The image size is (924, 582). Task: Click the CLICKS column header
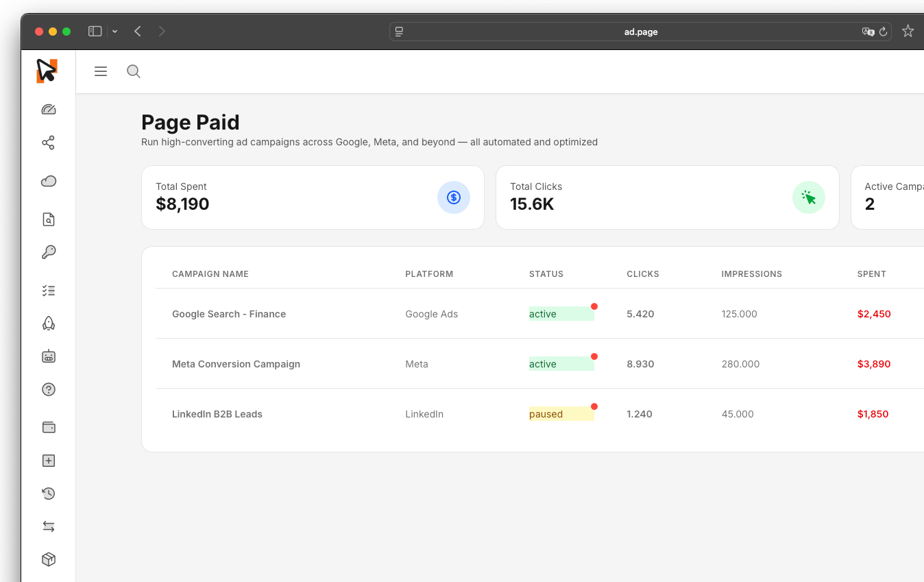click(x=643, y=274)
